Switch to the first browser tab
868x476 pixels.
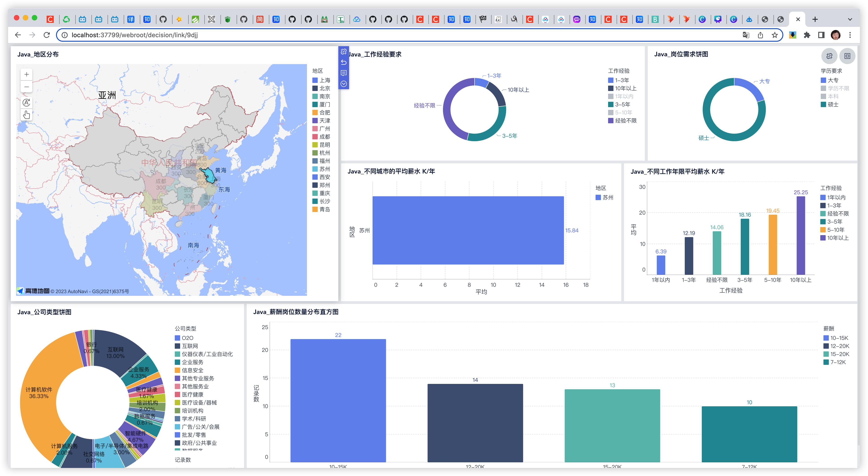pos(50,19)
